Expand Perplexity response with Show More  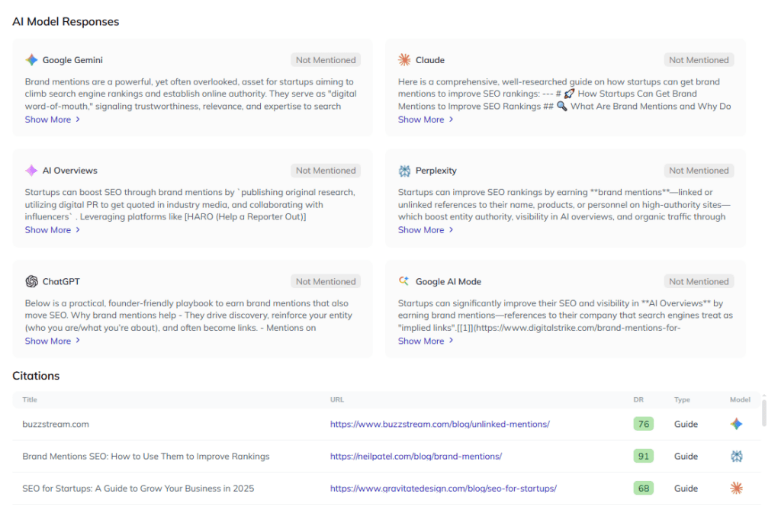(x=426, y=230)
